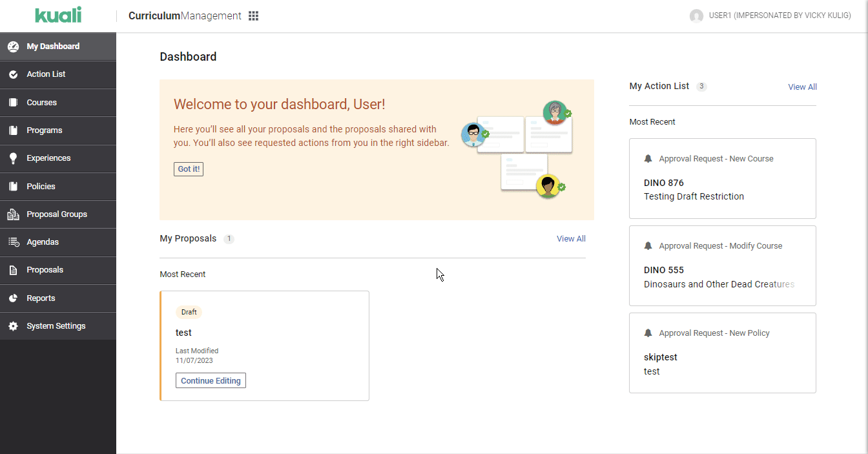Image resolution: width=868 pixels, height=454 pixels.
Task: Click the Kuali logo
Action: pos(57,15)
